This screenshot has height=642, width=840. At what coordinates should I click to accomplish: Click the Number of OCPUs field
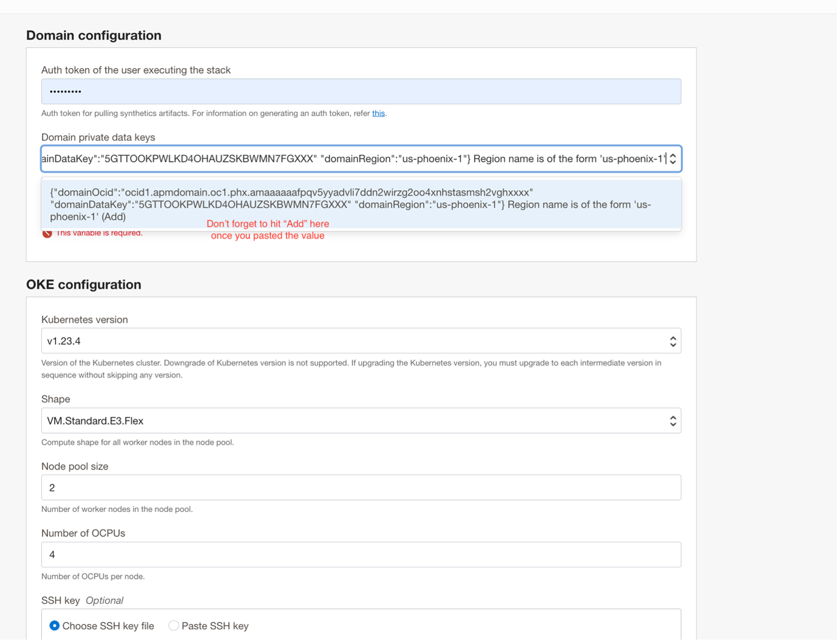[x=361, y=555]
